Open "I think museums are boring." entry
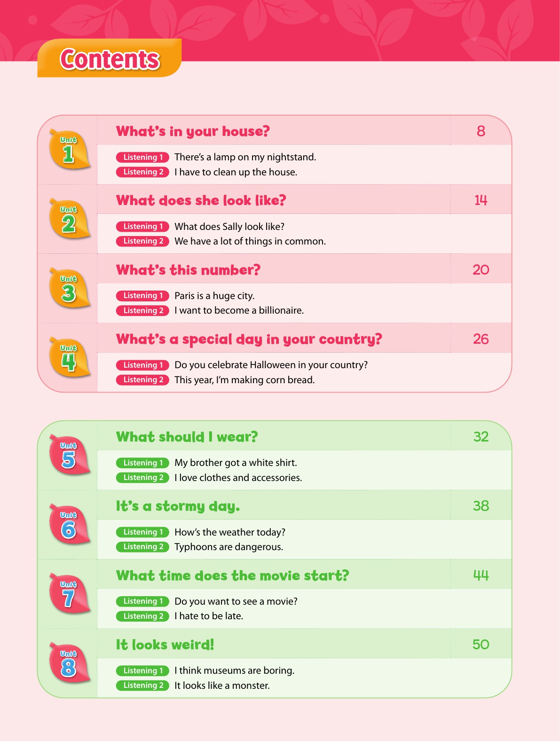The image size is (560, 741). [234, 671]
